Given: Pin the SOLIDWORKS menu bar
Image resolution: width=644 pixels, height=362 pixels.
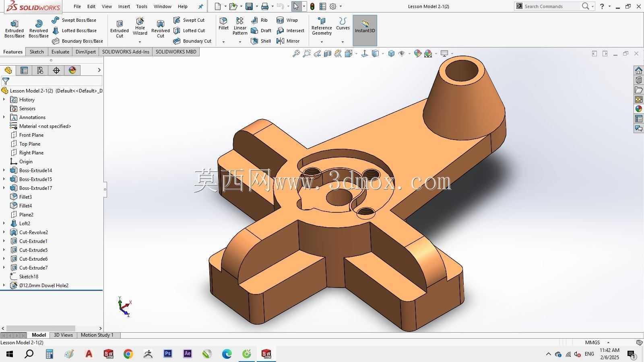Looking at the screenshot, I should tap(201, 6).
